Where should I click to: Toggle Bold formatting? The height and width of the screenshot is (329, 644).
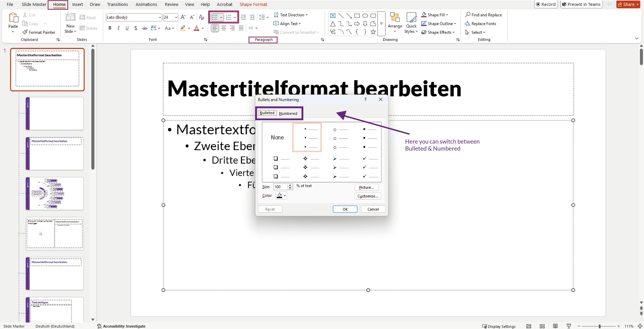110,28
